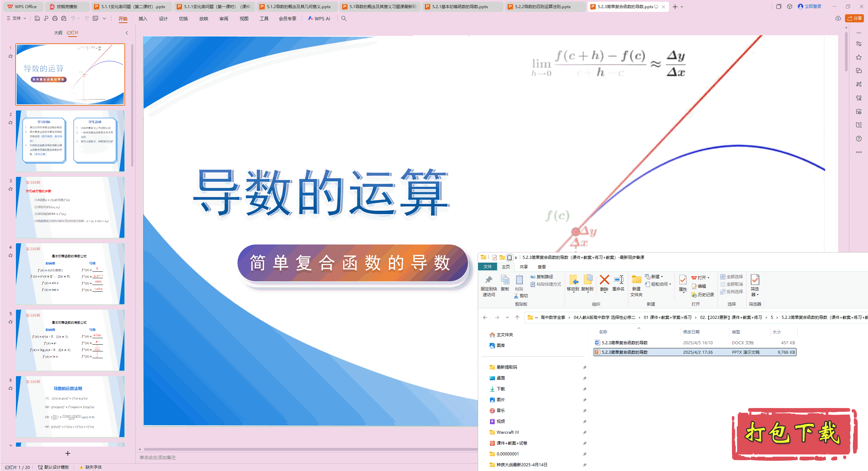This screenshot has width=868, height=471.
Task: Toggle the star marker on slide 5
Action: click(11, 322)
